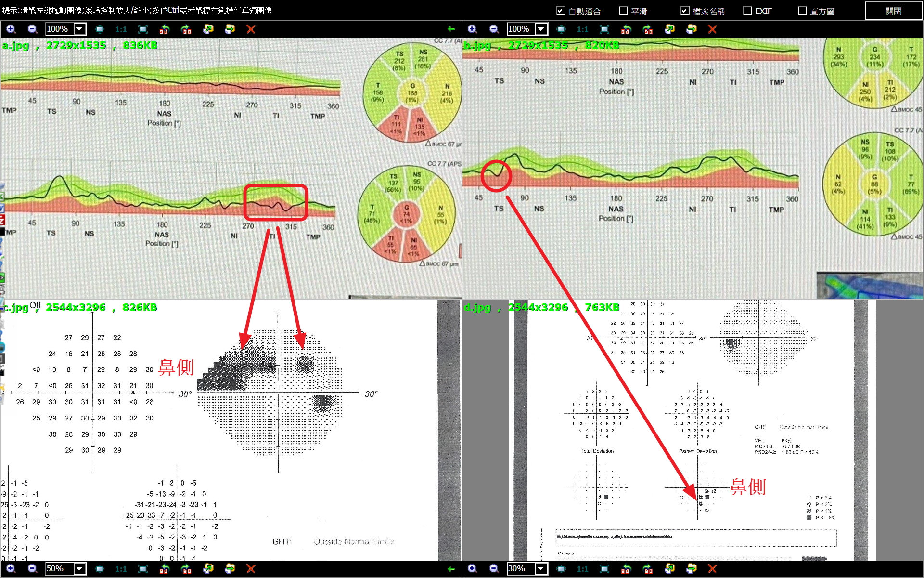Click move-to-folder icon in a.jpg toolbar
Image resolution: width=924 pixels, height=578 pixels.
(x=230, y=29)
